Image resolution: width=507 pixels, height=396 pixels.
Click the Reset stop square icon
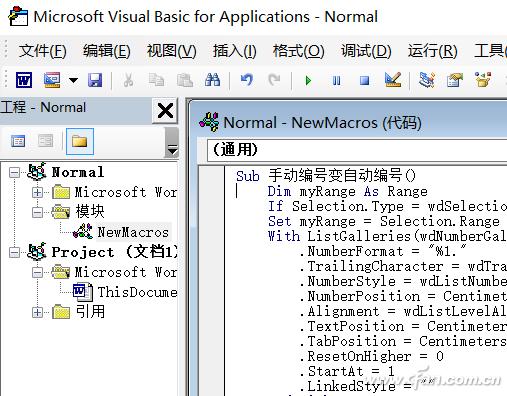click(x=364, y=80)
